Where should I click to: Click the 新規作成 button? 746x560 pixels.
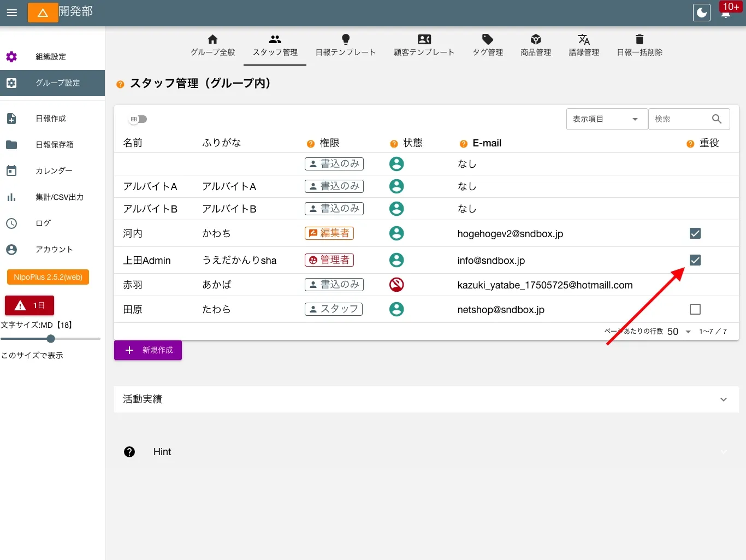pos(148,350)
